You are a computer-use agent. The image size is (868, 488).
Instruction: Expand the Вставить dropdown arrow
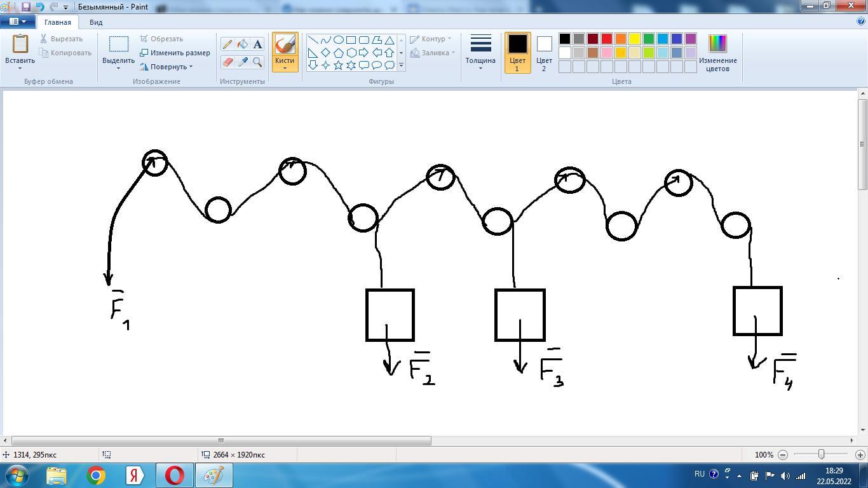pyautogui.click(x=20, y=68)
